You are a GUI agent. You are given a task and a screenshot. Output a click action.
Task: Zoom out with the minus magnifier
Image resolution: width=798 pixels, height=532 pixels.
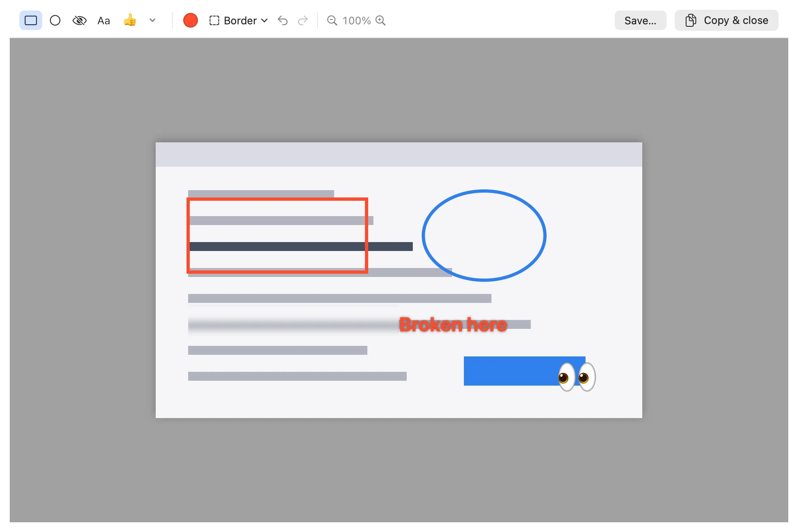332,20
